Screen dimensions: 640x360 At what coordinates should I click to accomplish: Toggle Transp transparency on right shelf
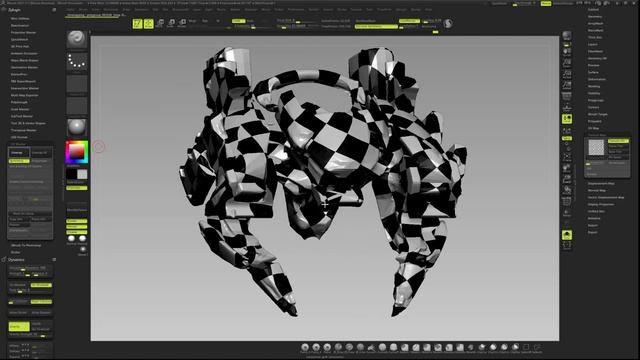567,213
